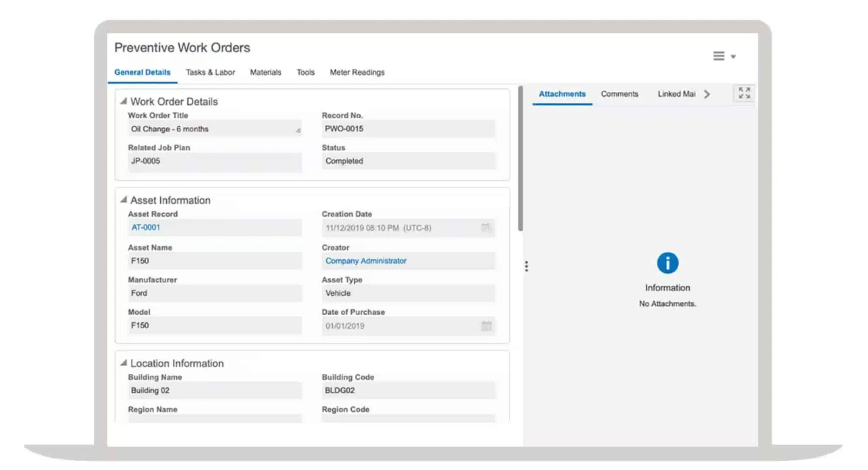Expand the side panel to full screen

pyautogui.click(x=744, y=93)
